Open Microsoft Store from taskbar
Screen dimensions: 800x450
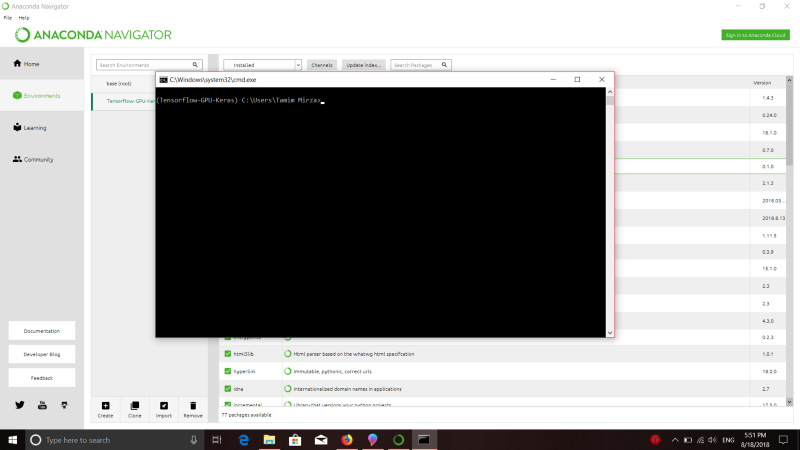(x=295, y=440)
